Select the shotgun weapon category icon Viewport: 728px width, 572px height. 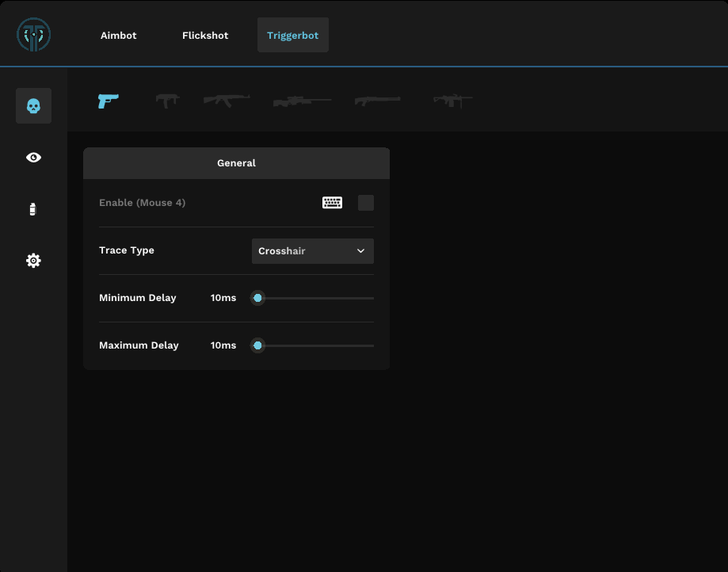pos(377,101)
